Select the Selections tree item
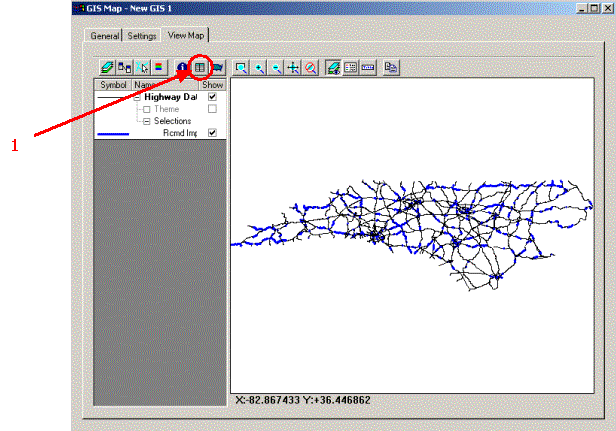Image resolution: width=616 pixels, height=431 pixels. click(172, 121)
